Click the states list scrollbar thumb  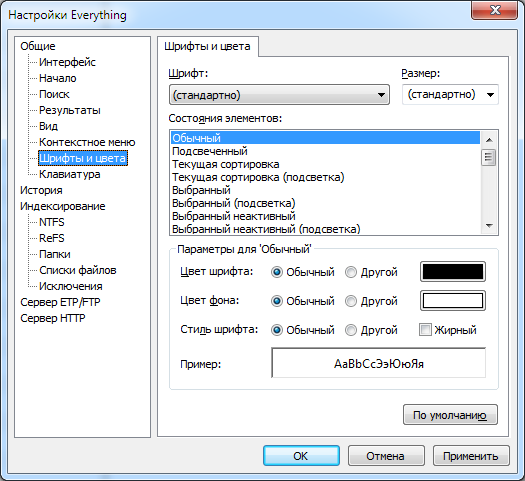pos(489,157)
